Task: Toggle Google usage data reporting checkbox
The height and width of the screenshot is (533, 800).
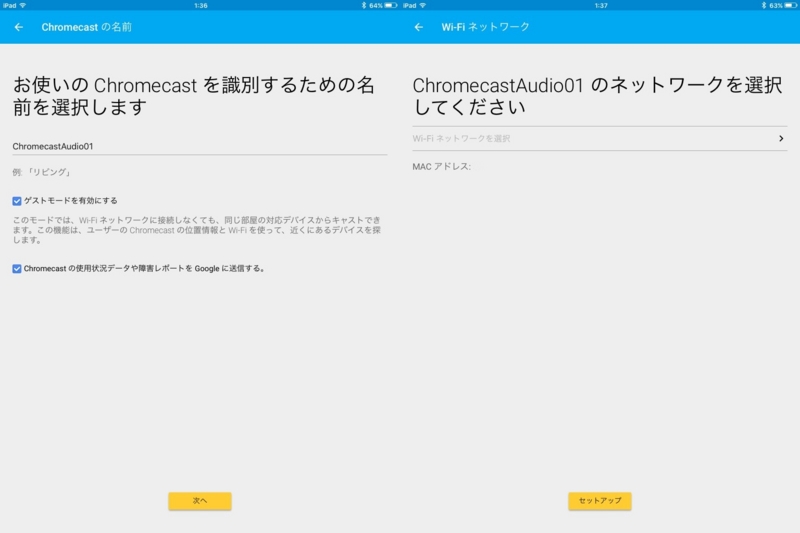Action: 17,269
